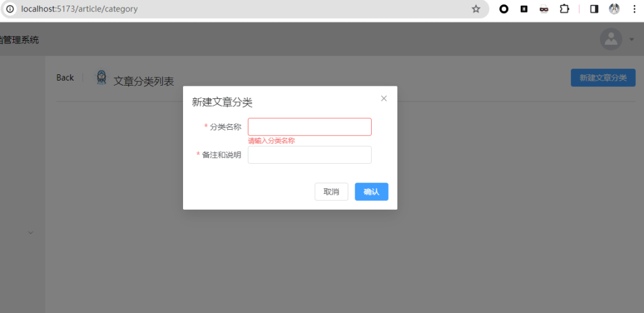The height and width of the screenshot is (313, 644).
Task: Click the black circle extension icon
Action: 504,9
